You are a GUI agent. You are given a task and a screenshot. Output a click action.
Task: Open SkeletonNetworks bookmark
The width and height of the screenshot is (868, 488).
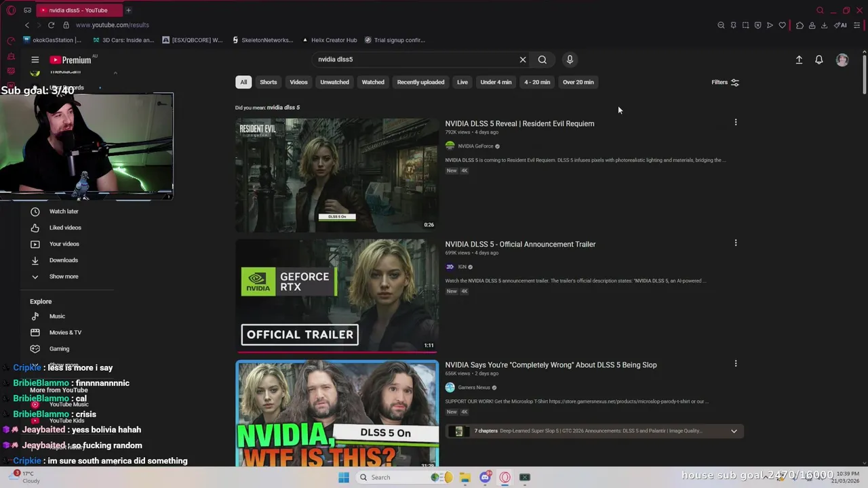pyautogui.click(x=262, y=40)
